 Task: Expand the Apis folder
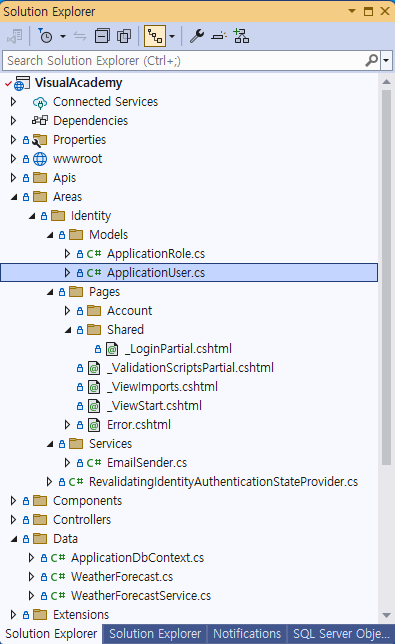pyautogui.click(x=14, y=177)
